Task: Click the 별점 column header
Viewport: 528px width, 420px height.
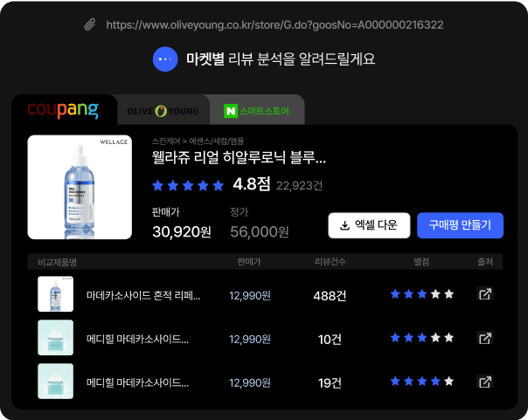Action: tap(421, 262)
